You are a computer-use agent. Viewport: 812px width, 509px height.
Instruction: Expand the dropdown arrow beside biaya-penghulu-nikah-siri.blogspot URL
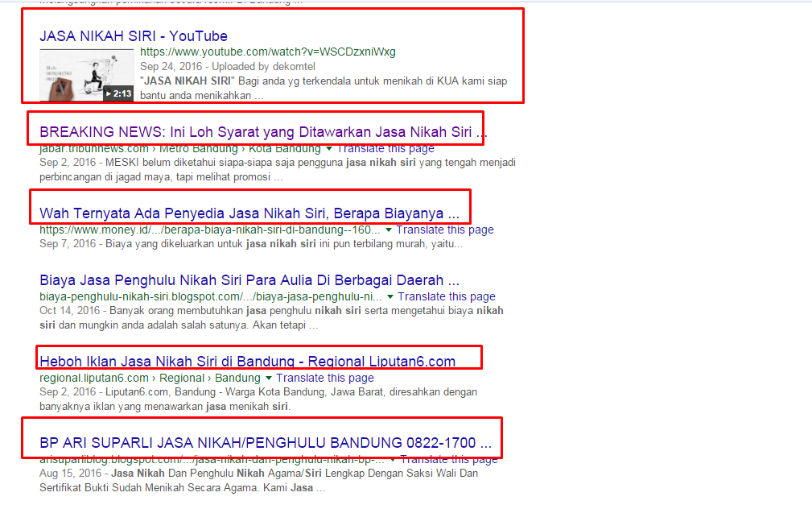tap(390, 296)
